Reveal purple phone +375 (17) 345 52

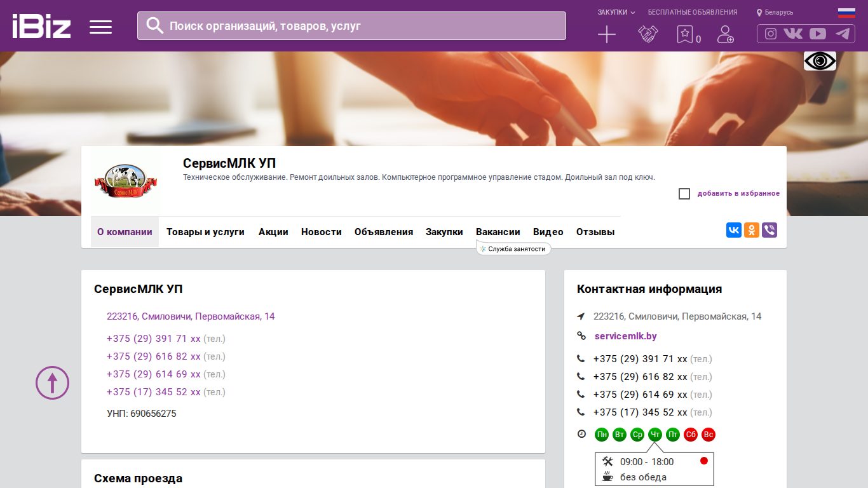(154, 392)
